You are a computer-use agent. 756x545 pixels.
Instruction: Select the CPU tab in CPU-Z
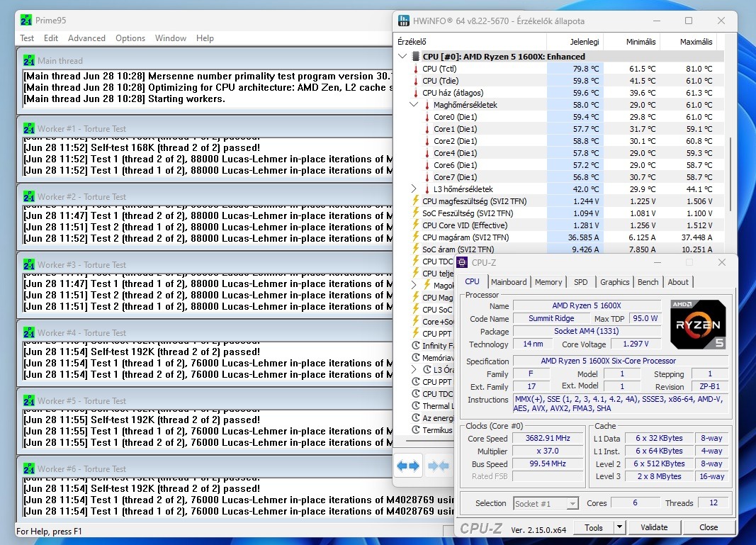[x=472, y=281]
